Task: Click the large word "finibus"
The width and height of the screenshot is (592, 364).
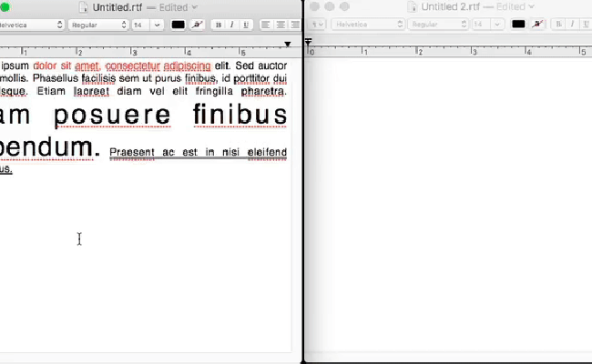Action: [240, 115]
